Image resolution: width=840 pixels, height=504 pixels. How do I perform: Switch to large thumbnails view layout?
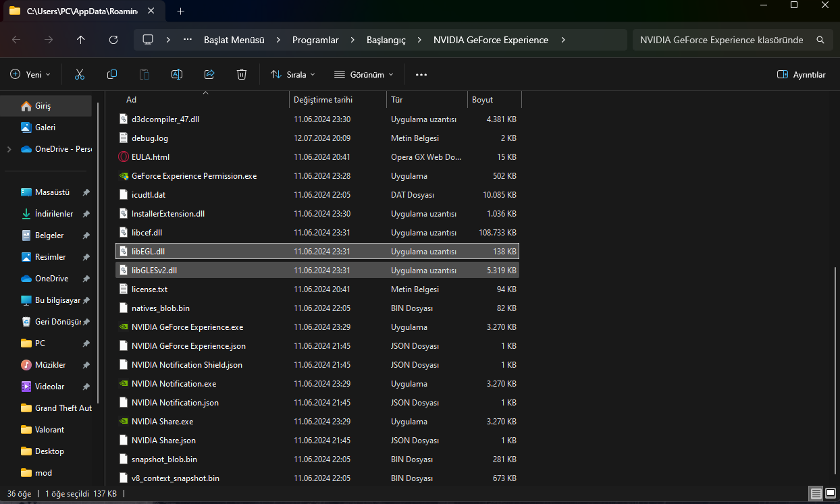[829, 494]
